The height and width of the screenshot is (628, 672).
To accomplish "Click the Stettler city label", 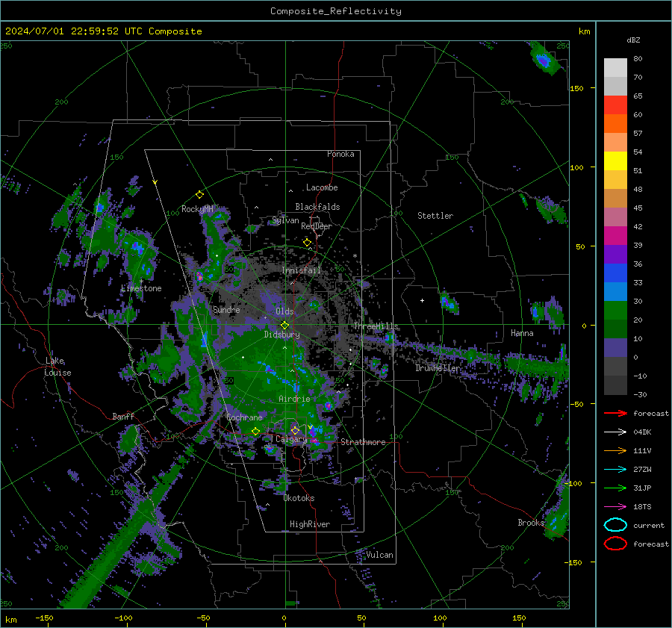I will pyautogui.click(x=435, y=216).
